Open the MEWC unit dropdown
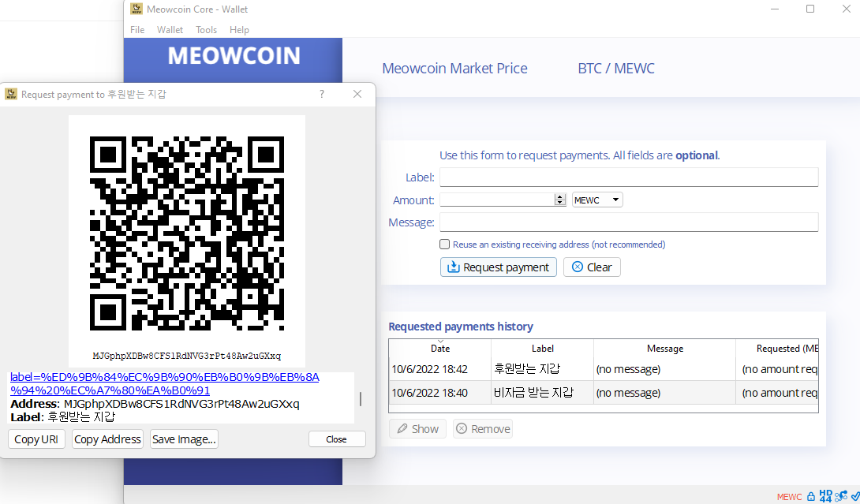Image resolution: width=860 pixels, height=504 pixels. pyautogui.click(x=597, y=200)
